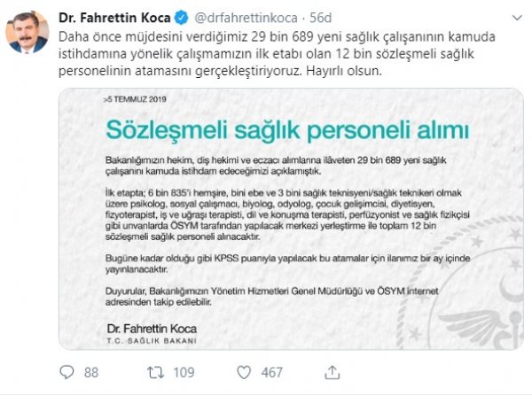Click the retweet count 109

184,372
